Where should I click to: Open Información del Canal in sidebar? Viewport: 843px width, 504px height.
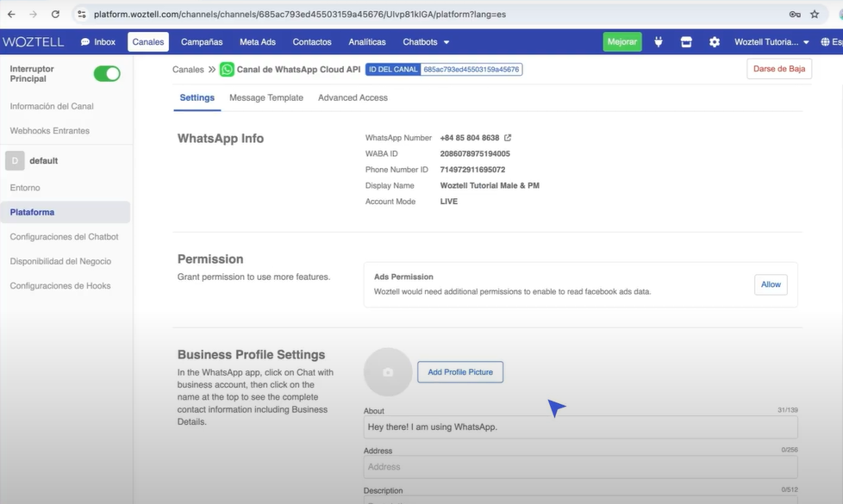tap(52, 106)
